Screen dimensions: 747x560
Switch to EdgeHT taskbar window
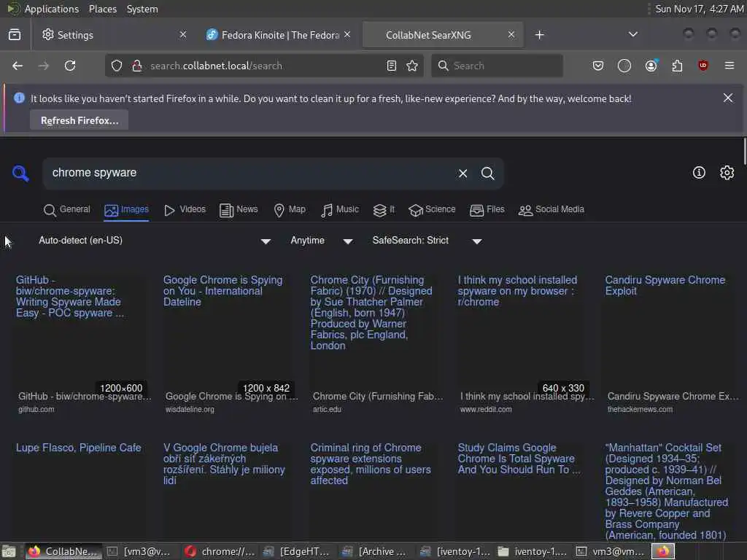(298, 551)
